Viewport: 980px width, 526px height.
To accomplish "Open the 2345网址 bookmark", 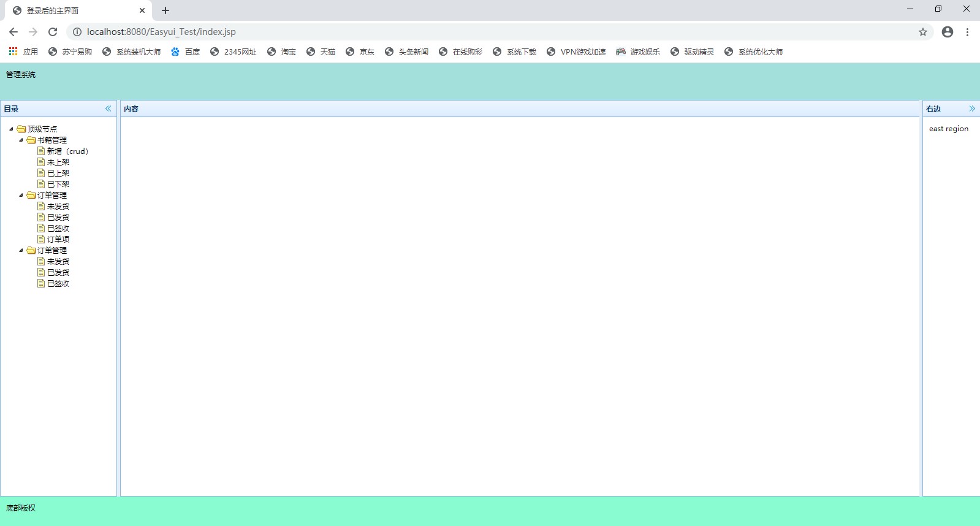I will (233, 51).
